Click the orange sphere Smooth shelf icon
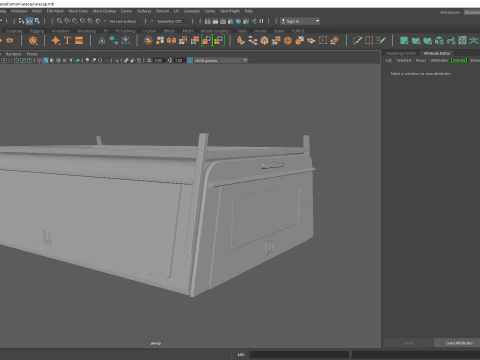 pyautogui.click(x=288, y=41)
